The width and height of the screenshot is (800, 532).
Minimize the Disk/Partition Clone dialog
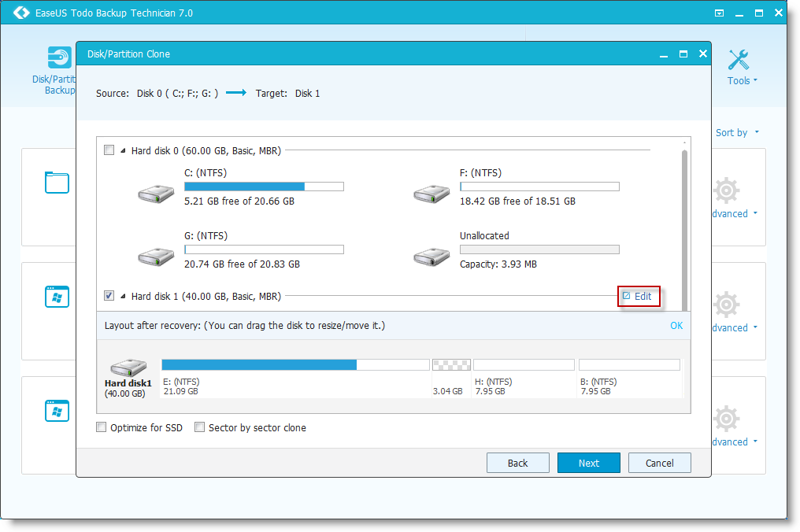(x=664, y=54)
